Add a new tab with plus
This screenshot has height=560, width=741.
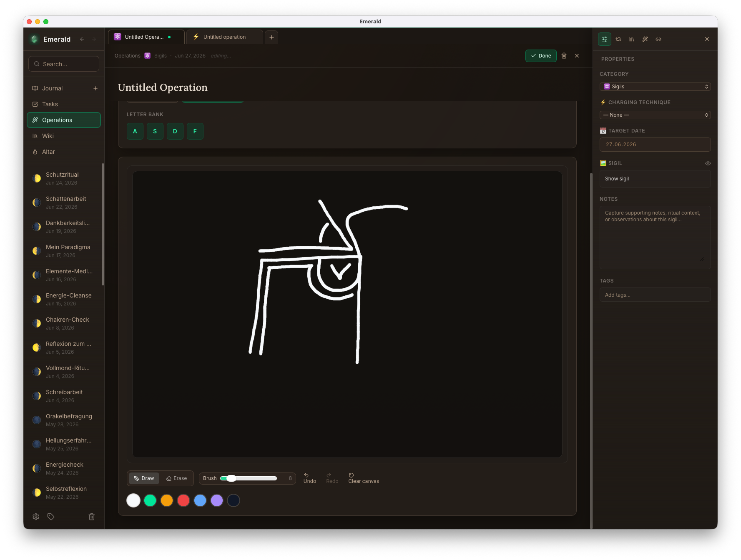tap(271, 37)
